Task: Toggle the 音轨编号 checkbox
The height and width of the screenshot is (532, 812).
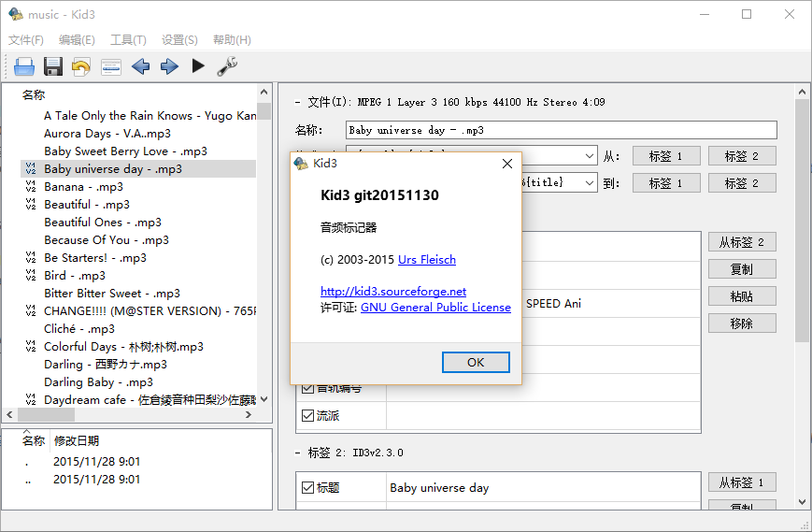Action: tap(307, 388)
